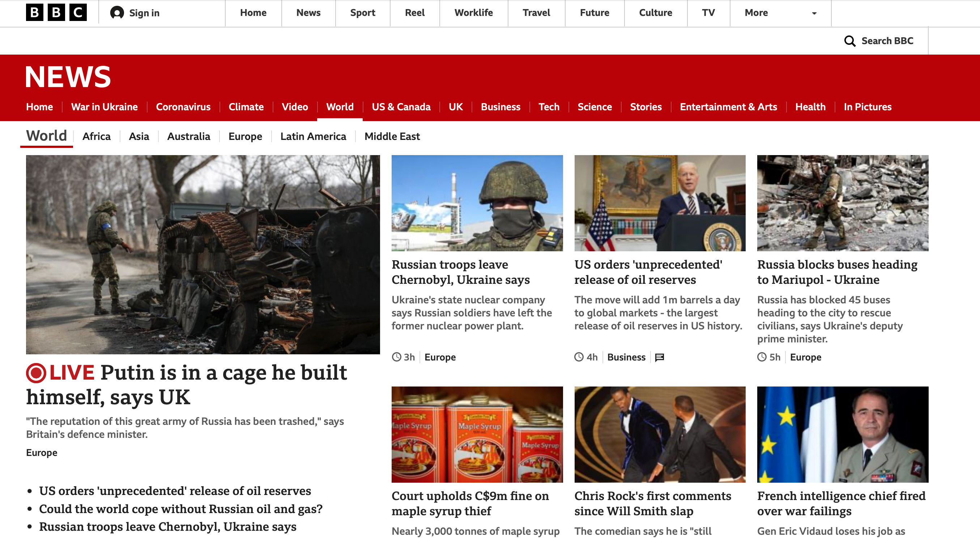Open the Entertainment & Arts section
980x538 pixels.
tap(728, 107)
